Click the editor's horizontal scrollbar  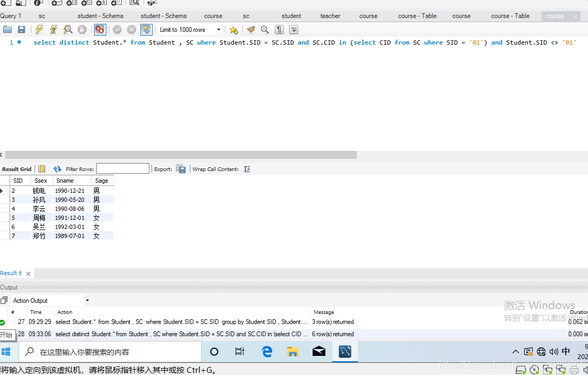click(x=181, y=155)
